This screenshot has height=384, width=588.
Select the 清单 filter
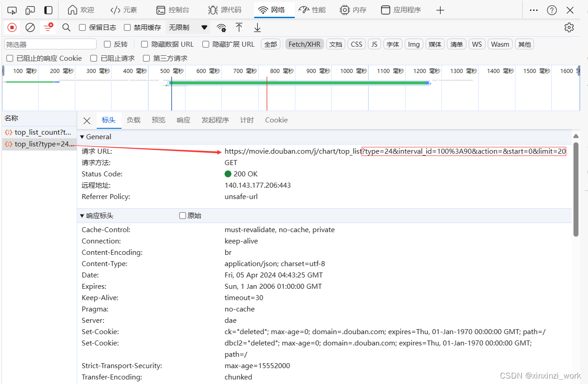456,44
